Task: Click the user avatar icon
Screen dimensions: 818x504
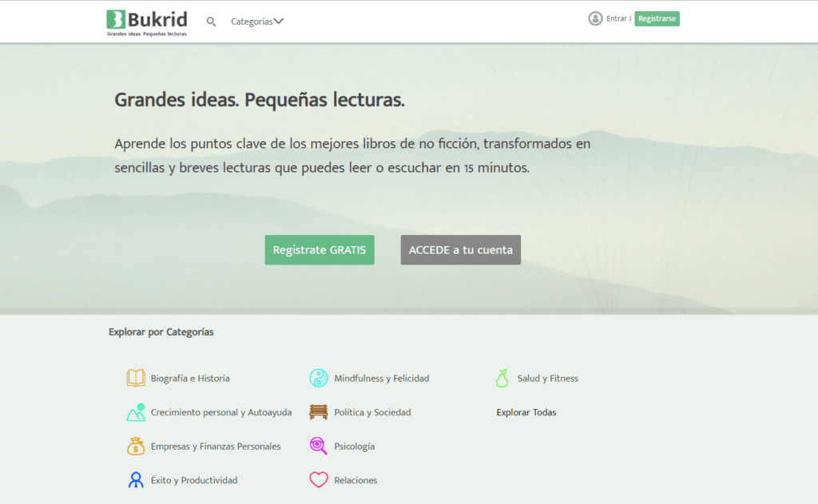Action: 595,18
